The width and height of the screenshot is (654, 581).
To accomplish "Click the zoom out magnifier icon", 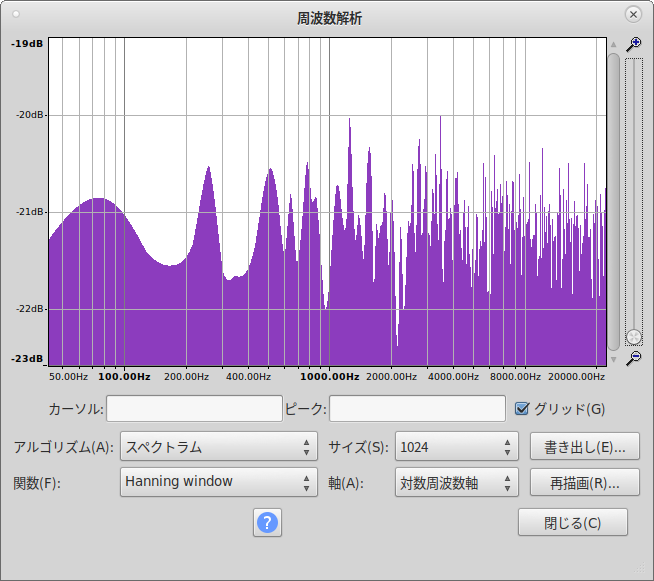I will [x=633, y=358].
